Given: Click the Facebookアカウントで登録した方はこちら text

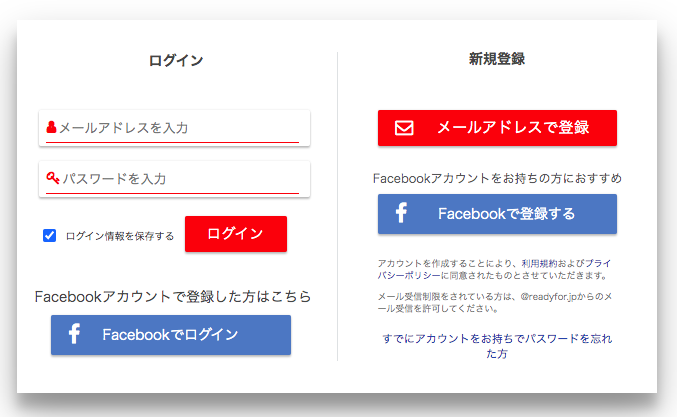Looking at the screenshot, I should pyautogui.click(x=172, y=297).
